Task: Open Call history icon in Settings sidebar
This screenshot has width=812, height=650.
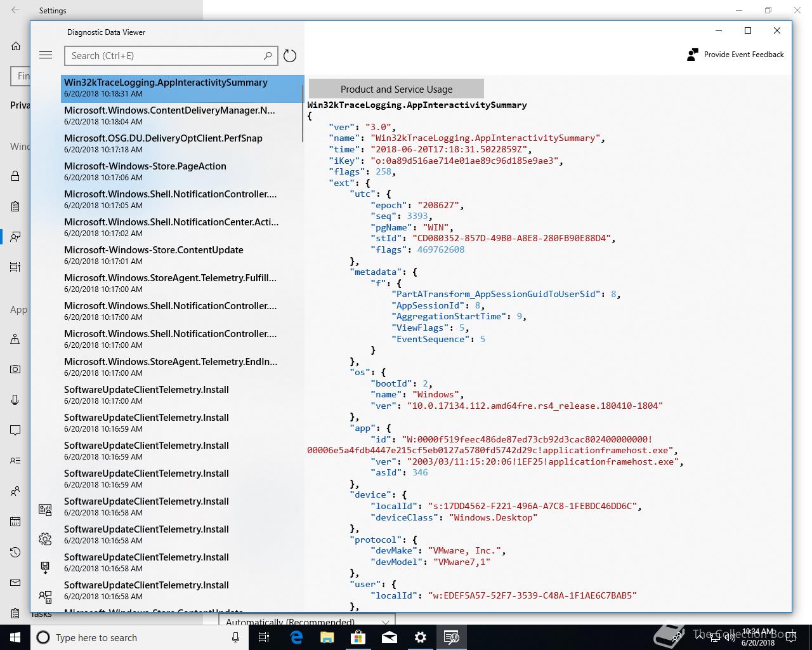Action: click(15, 552)
